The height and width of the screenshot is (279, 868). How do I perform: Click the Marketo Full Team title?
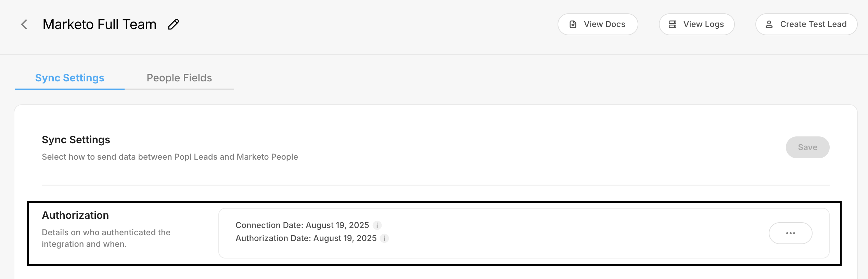click(x=100, y=24)
